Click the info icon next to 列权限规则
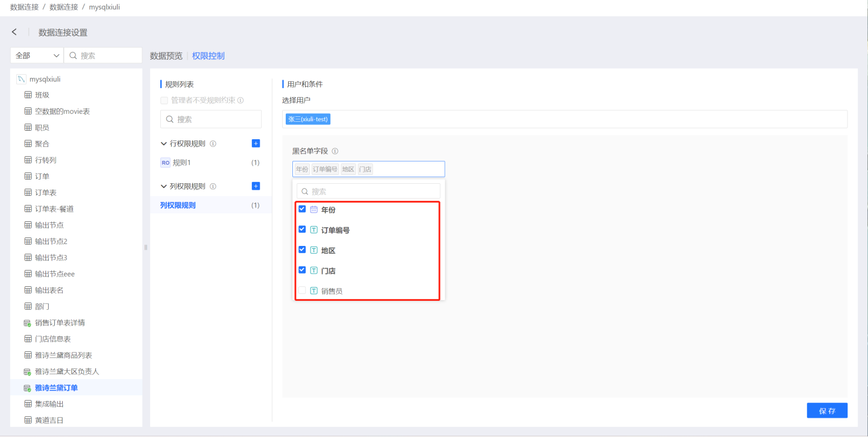The image size is (868, 437). (x=213, y=187)
